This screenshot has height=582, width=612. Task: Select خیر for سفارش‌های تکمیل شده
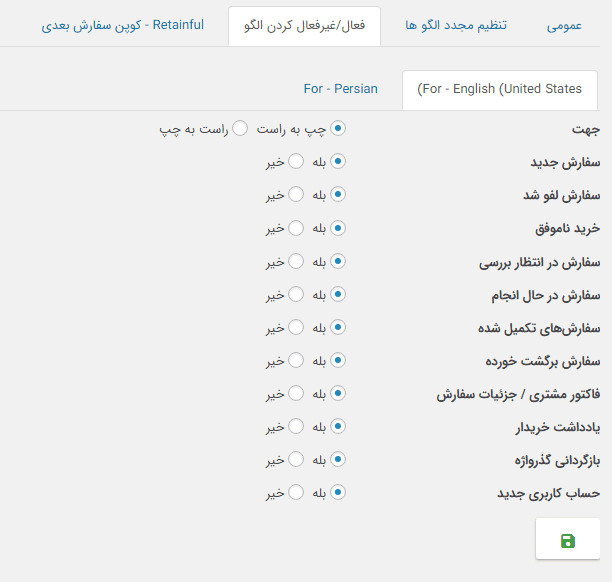coord(296,327)
